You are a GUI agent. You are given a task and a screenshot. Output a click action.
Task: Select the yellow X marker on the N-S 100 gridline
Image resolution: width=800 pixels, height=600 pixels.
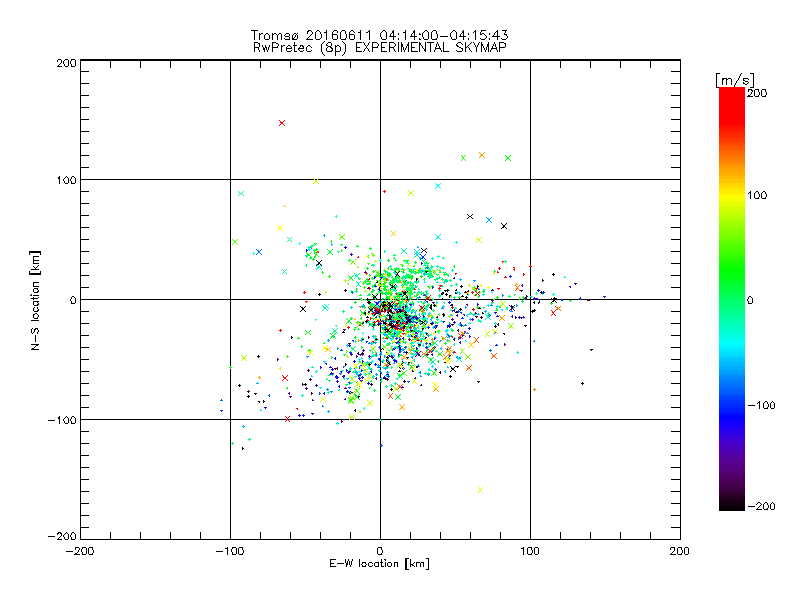[316, 181]
